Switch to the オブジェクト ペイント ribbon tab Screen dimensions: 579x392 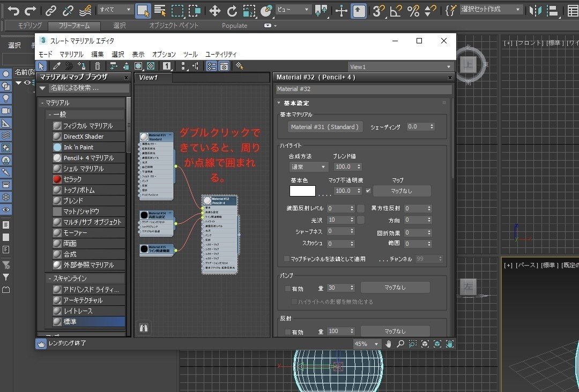coord(174,26)
